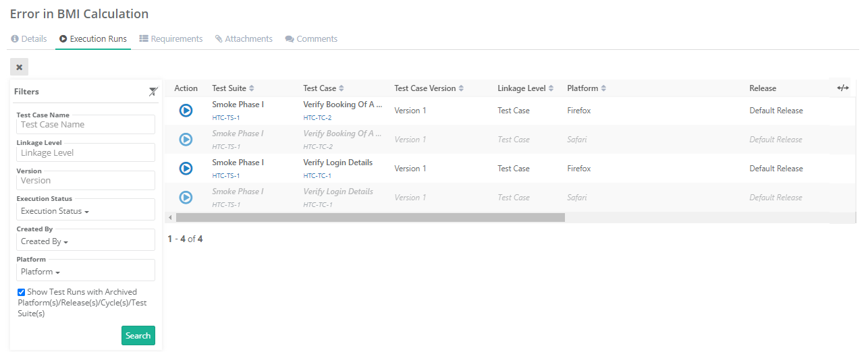Toggle Show Test Runs with Archived checkbox

point(22,293)
